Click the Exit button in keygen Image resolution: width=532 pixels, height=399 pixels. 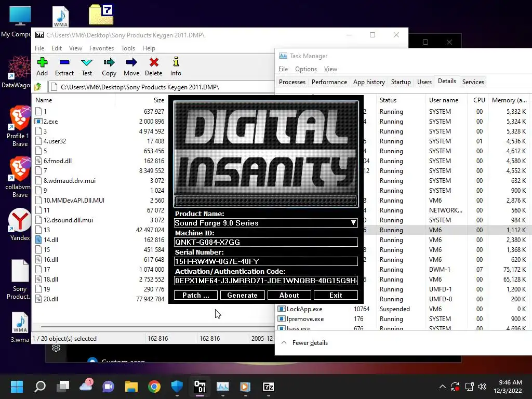pos(336,295)
